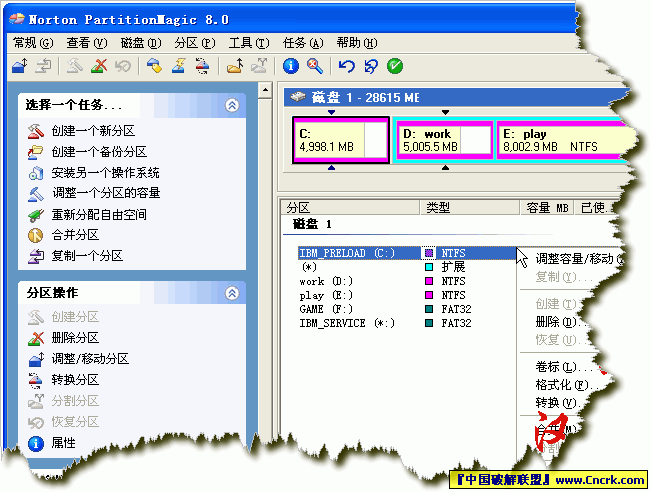The width and height of the screenshot is (651, 492).
Task: Click icon beside 重新分配自由空间
Action: 36,215
